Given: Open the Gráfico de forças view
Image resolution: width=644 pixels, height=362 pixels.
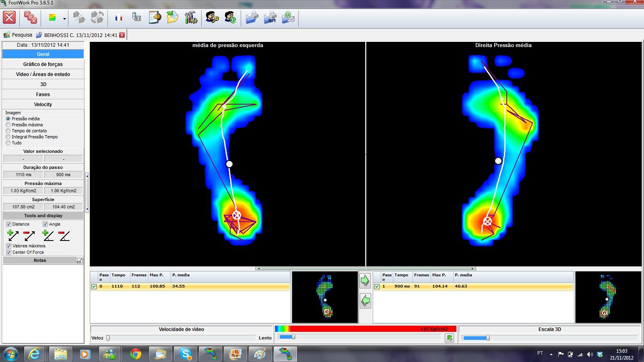Looking at the screenshot, I should (43, 64).
